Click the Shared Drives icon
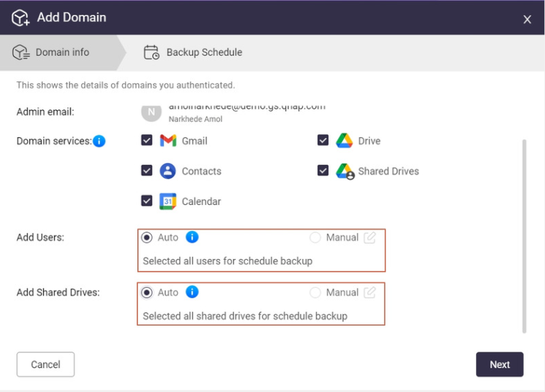Image resolution: width=545 pixels, height=392 pixels. (x=344, y=171)
